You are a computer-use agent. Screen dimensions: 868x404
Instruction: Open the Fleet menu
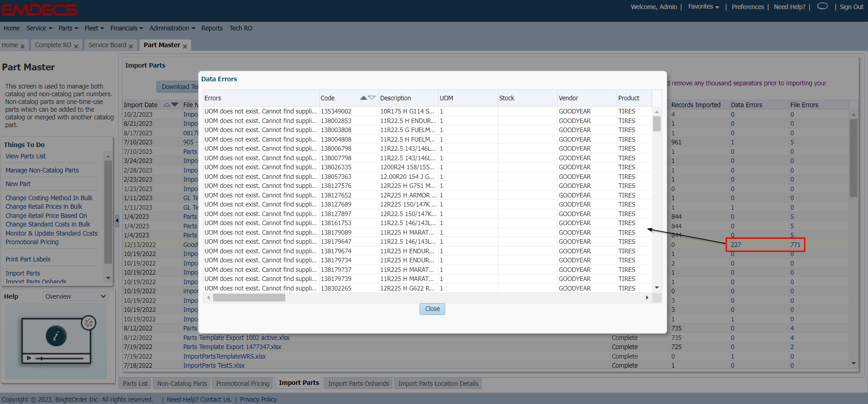(x=94, y=28)
